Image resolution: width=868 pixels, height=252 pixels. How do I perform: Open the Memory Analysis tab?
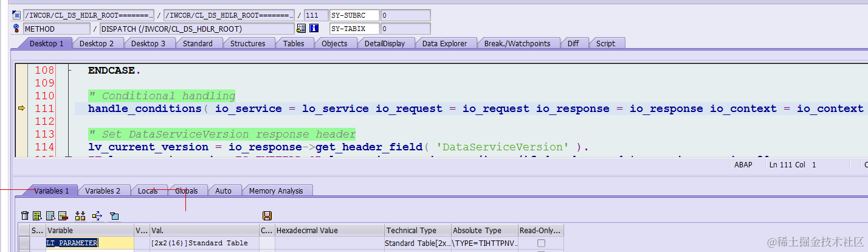[x=276, y=191]
